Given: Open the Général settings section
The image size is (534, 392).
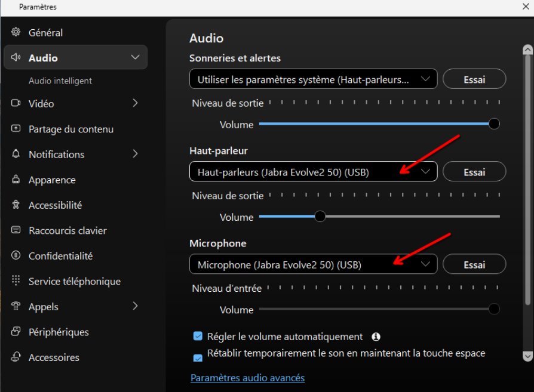Looking at the screenshot, I should (x=75, y=32).
